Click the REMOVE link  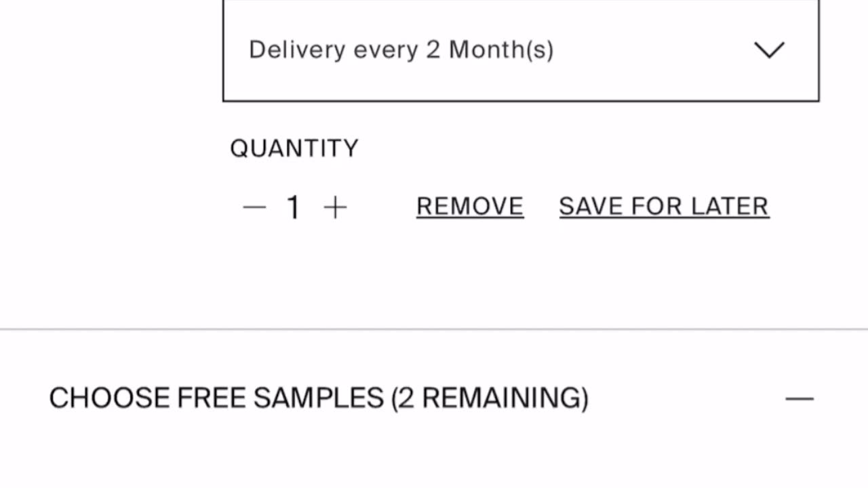pyautogui.click(x=470, y=207)
